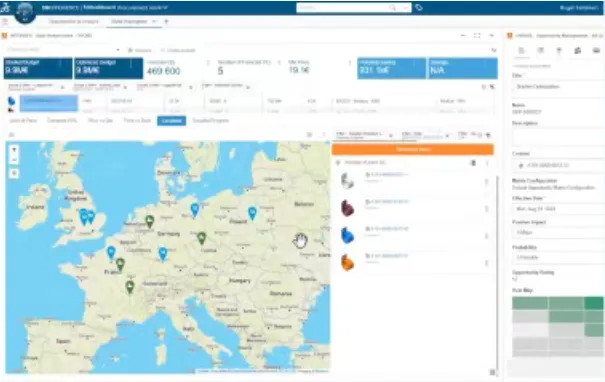Open kebab menu for the maroon part
Screen dimensions: 605x382
coord(487,209)
